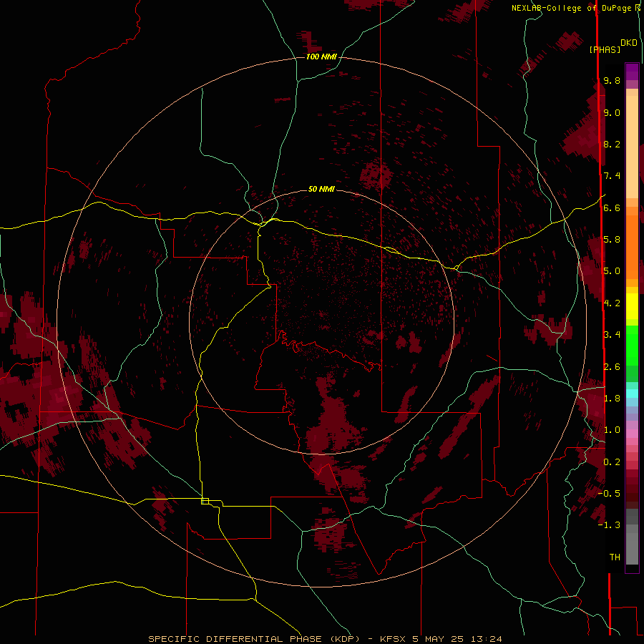The height and width of the screenshot is (644, 644).
Task: Click the DKD label above the color scale
Action: 629,43
